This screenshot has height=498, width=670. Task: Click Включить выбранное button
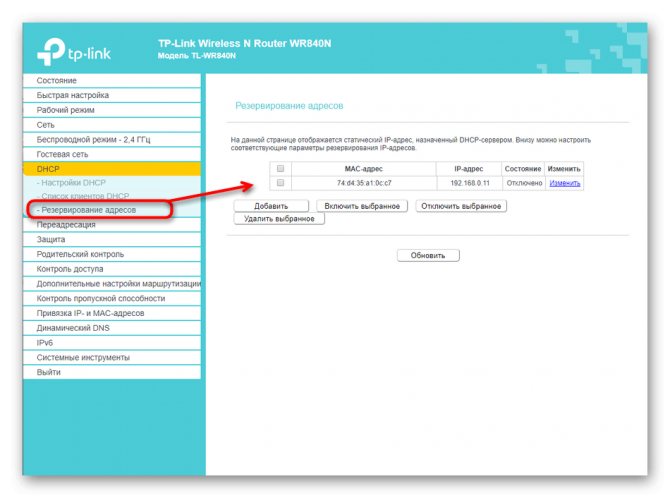[362, 206]
